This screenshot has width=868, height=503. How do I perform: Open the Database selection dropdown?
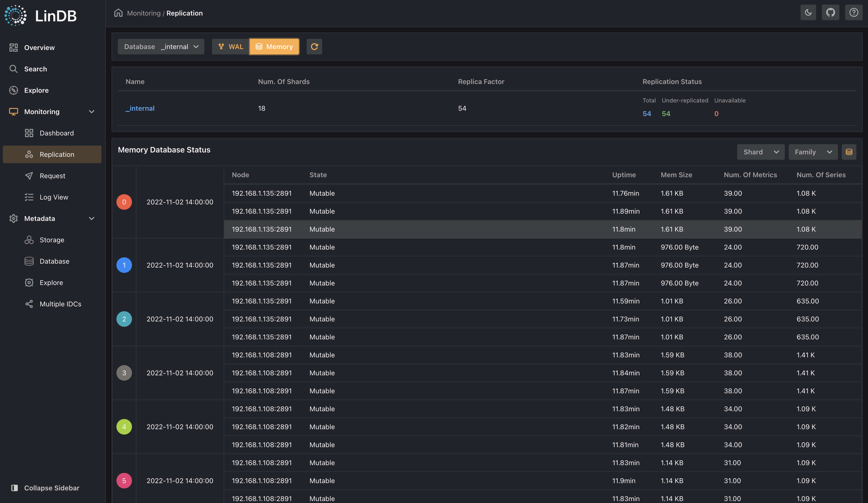[x=161, y=47]
